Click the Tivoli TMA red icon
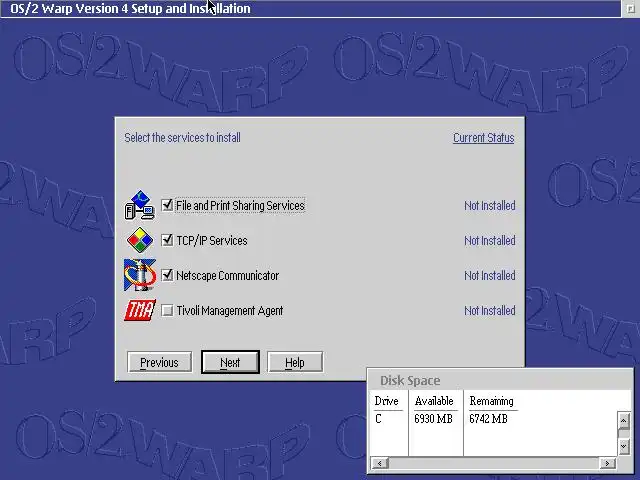The width and height of the screenshot is (640, 480). point(140,310)
